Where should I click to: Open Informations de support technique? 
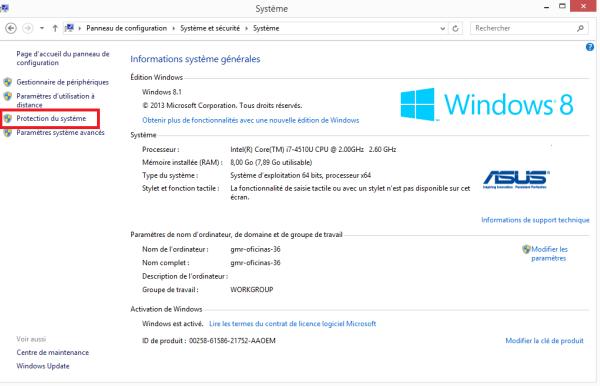tap(535, 220)
